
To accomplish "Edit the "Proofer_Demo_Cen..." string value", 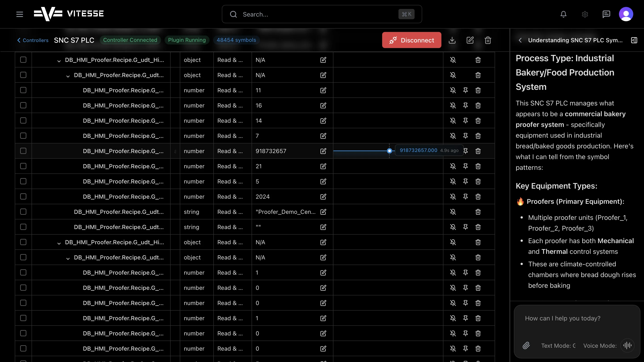I will (x=323, y=212).
